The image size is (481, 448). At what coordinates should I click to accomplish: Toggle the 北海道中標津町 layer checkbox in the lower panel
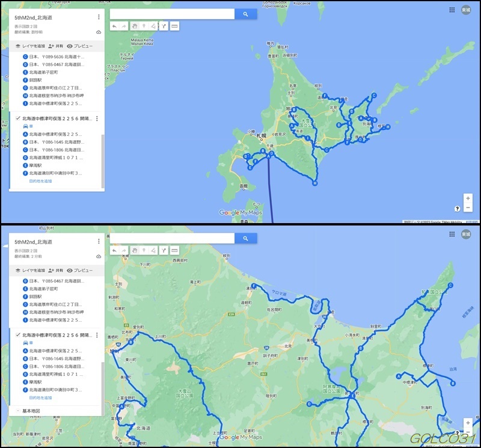click(x=18, y=335)
